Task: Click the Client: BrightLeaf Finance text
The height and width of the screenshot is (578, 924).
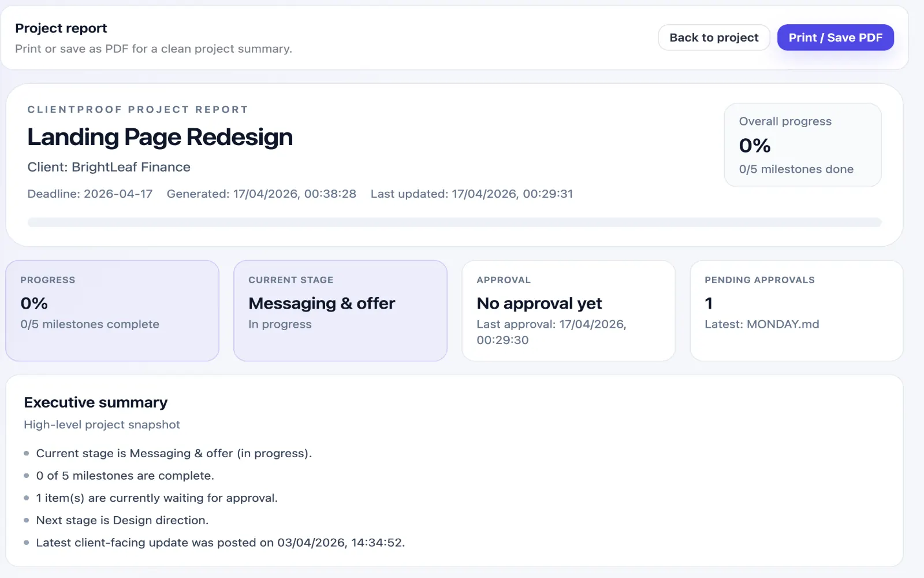Action: point(109,167)
